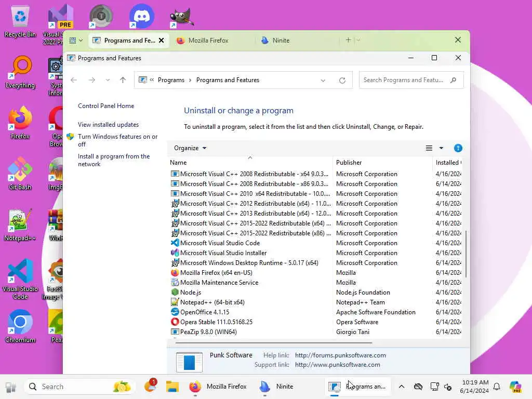Go up one level with Up arrow
This screenshot has width=532, height=399.
[x=123, y=80]
